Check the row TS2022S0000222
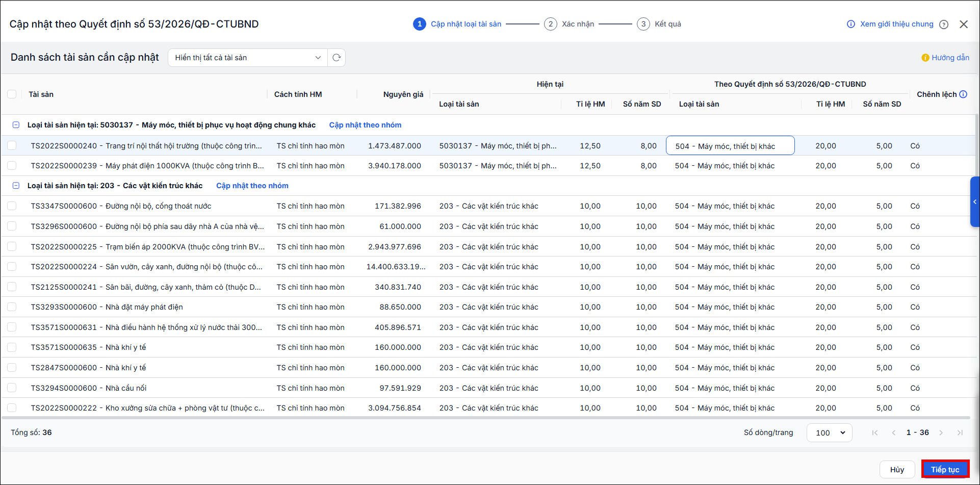The height and width of the screenshot is (485, 980). (12, 408)
